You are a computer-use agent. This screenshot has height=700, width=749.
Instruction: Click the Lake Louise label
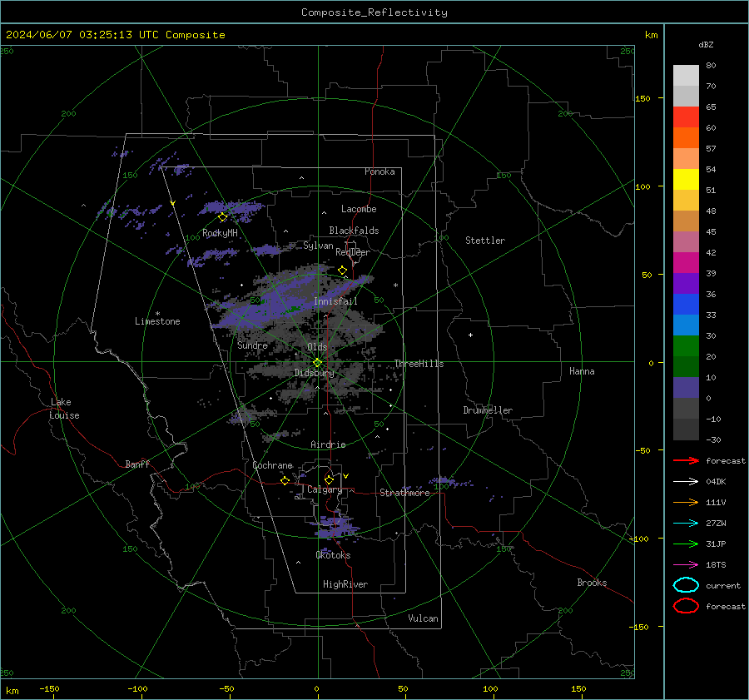pyautogui.click(x=64, y=409)
